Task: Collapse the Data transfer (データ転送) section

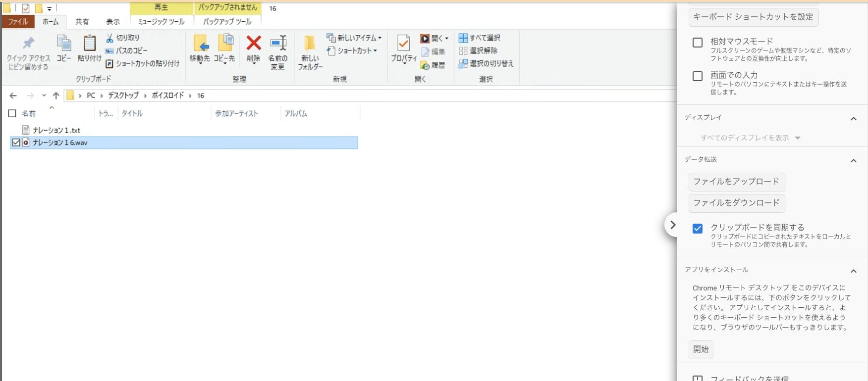Action: click(854, 161)
